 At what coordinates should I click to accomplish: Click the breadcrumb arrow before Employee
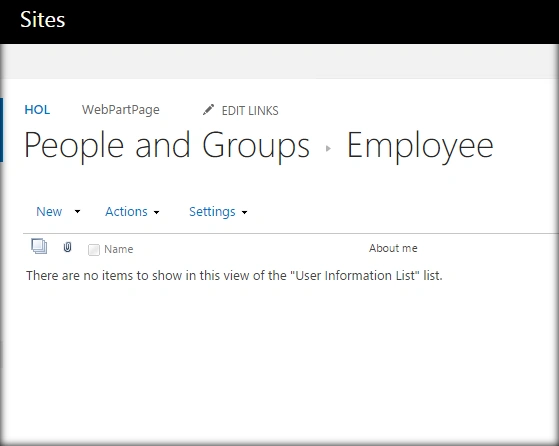(328, 148)
